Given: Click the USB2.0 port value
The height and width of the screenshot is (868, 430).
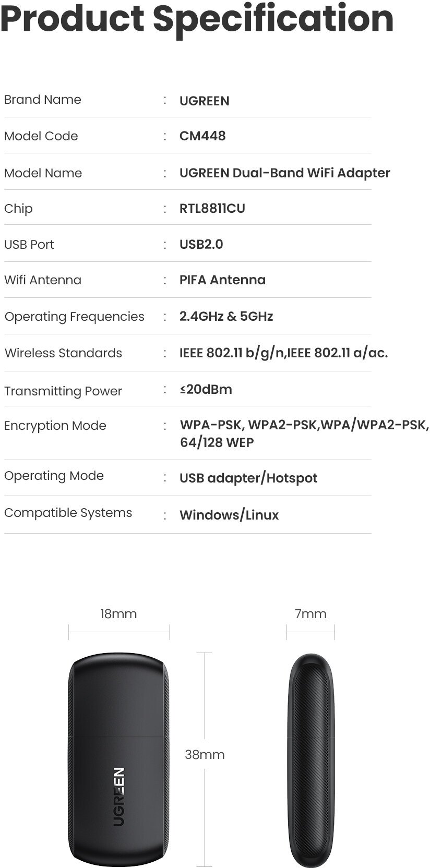Looking at the screenshot, I should click(201, 245).
